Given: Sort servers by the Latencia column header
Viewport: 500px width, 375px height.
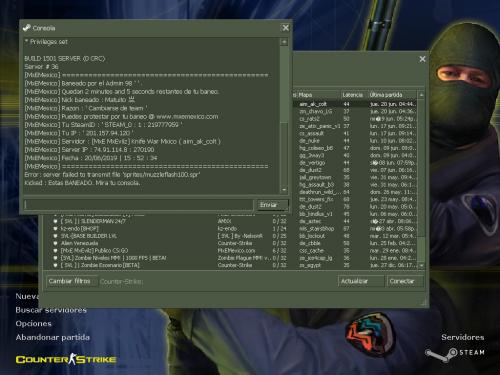Looking at the screenshot, I should pyautogui.click(x=354, y=95).
